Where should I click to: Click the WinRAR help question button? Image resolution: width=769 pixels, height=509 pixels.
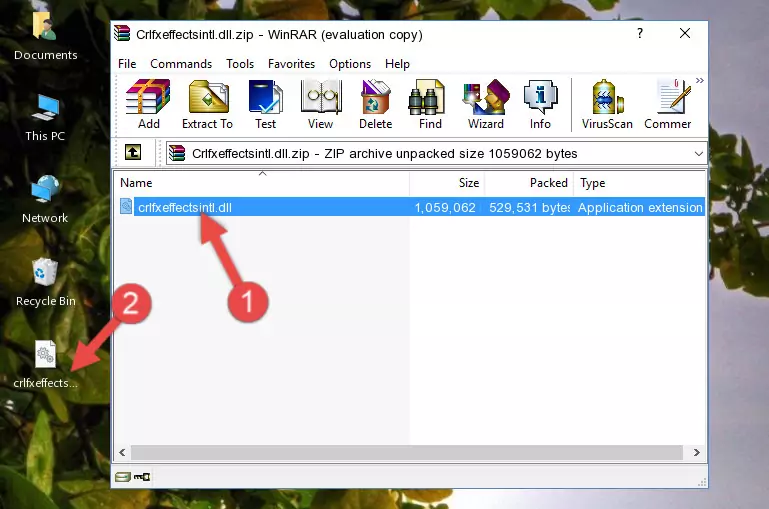click(x=640, y=33)
